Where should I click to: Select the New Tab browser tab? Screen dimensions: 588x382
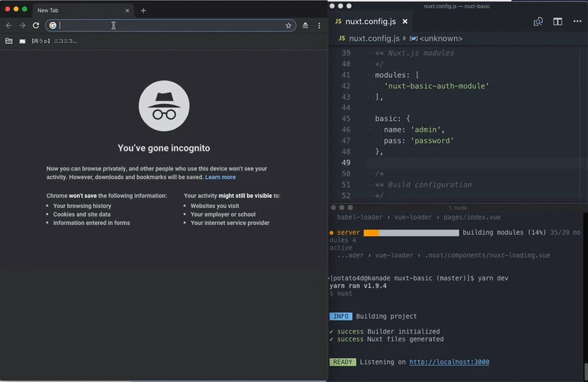(x=83, y=11)
